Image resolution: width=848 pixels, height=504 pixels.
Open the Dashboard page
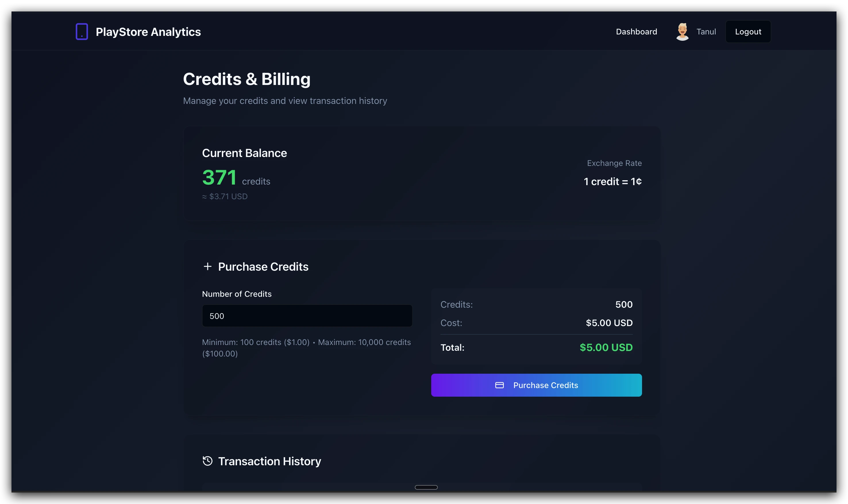click(x=636, y=32)
